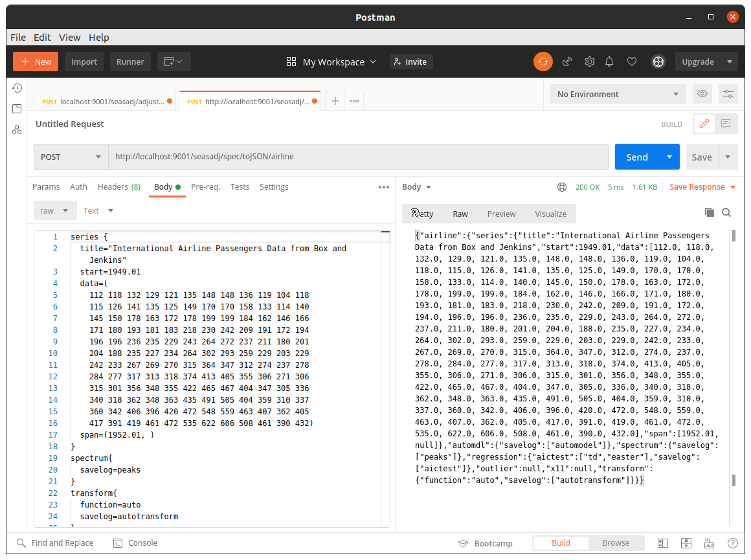Switch to the Params tab
This screenshot has width=751, height=560.
[46, 187]
